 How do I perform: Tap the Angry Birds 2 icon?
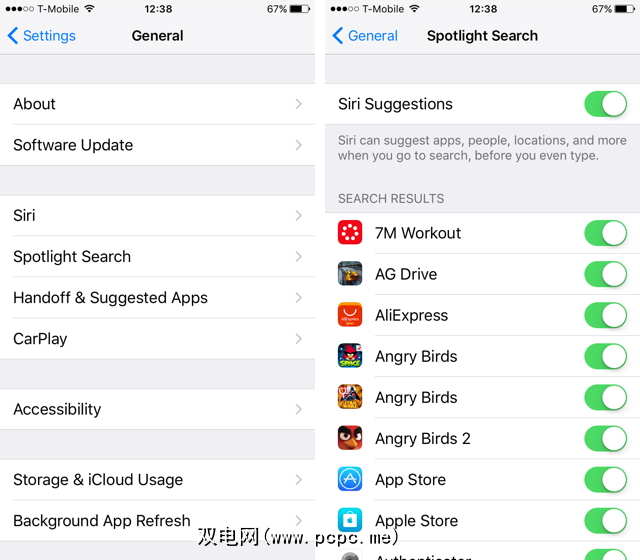pos(350,438)
